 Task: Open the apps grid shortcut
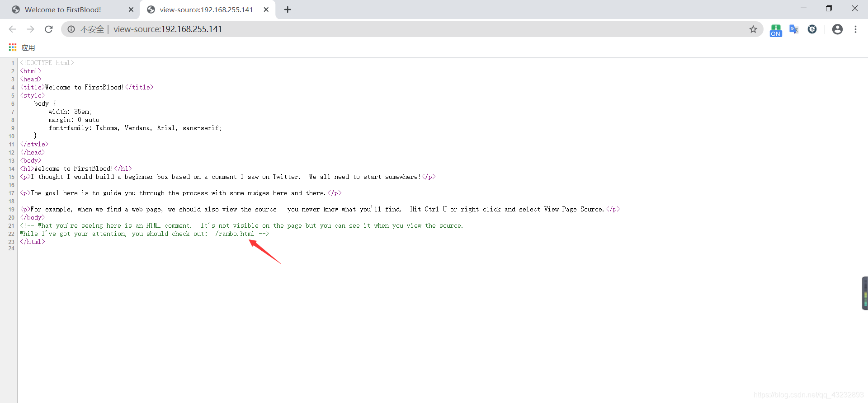(13, 47)
